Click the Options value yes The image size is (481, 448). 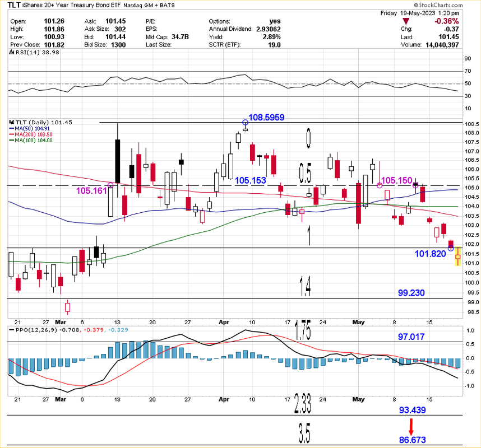pos(275,21)
